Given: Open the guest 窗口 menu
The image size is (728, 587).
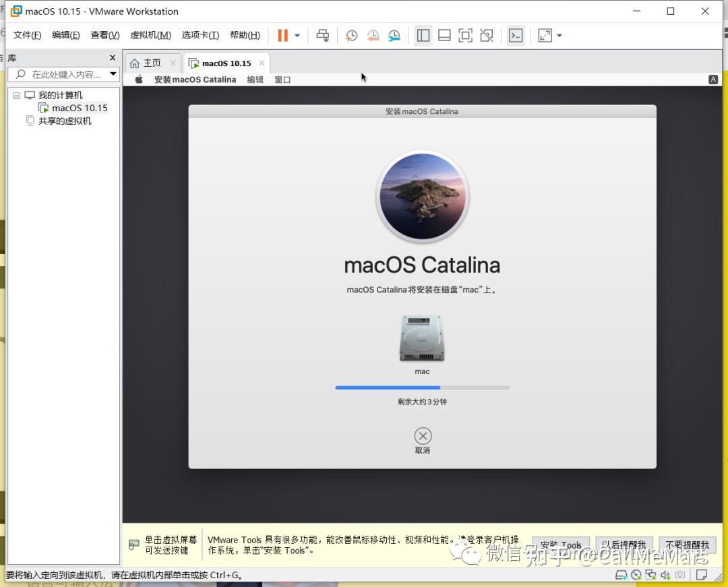Looking at the screenshot, I should [x=282, y=80].
